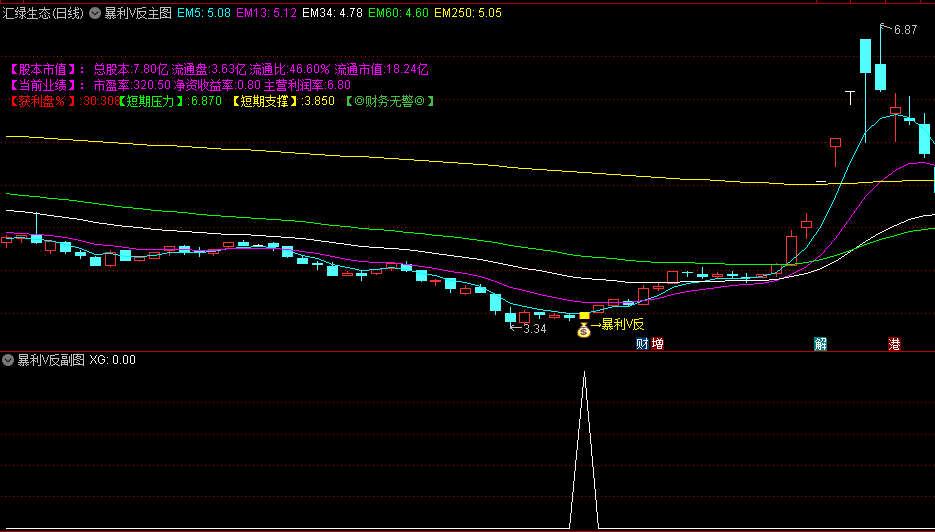This screenshot has width=935, height=532.
Task: Open the 增 event marker
Action: point(657,344)
